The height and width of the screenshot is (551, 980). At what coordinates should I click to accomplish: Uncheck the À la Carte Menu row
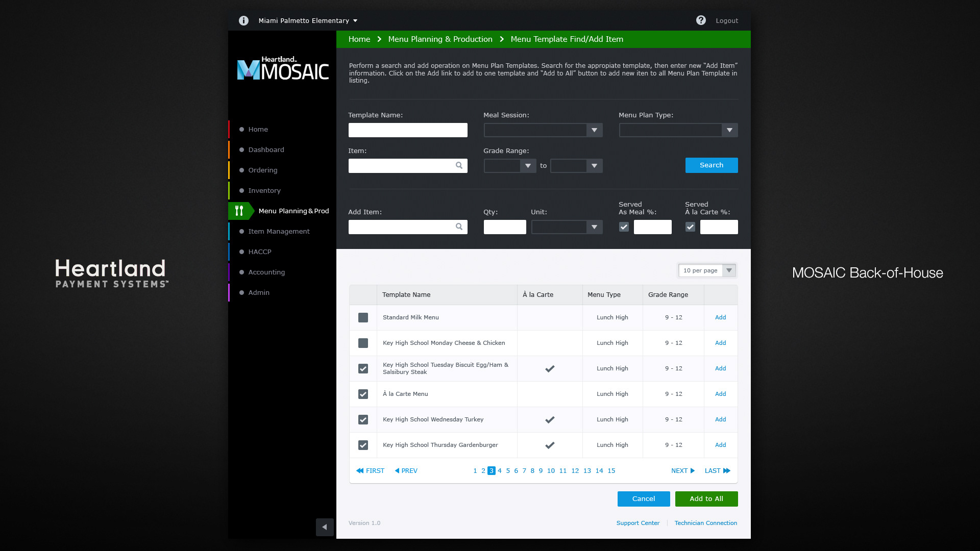click(x=363, y=394)
